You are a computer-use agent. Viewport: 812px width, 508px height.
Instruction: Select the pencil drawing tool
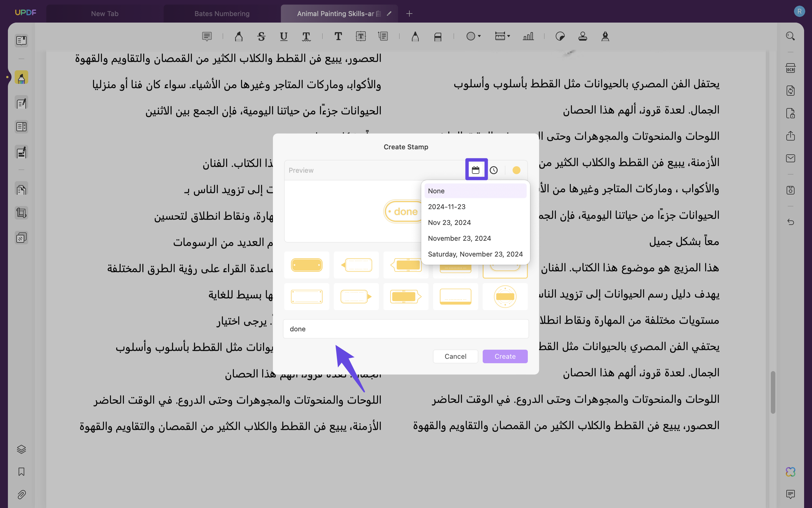pyautogui.click(x=415, y=36)
